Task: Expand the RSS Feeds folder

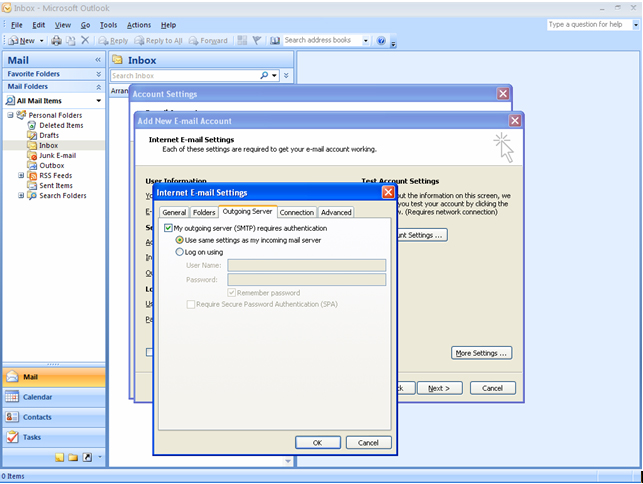Action: 21,175
